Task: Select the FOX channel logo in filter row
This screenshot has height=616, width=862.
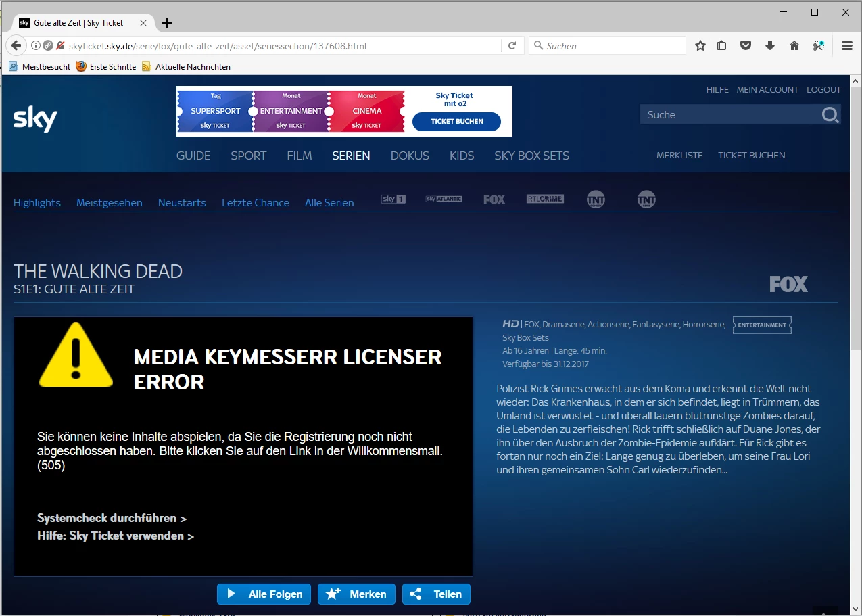Action: coord(494,199)
